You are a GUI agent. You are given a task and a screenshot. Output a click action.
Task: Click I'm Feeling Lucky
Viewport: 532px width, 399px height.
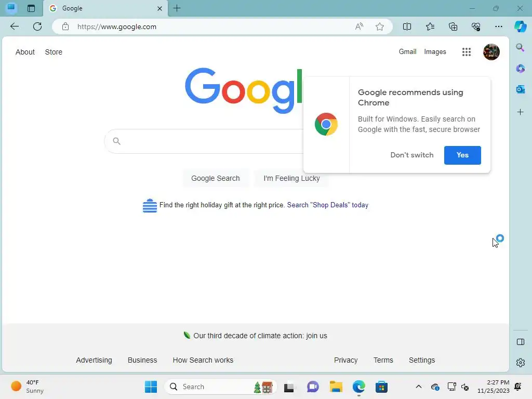click(x=292, y=178)
